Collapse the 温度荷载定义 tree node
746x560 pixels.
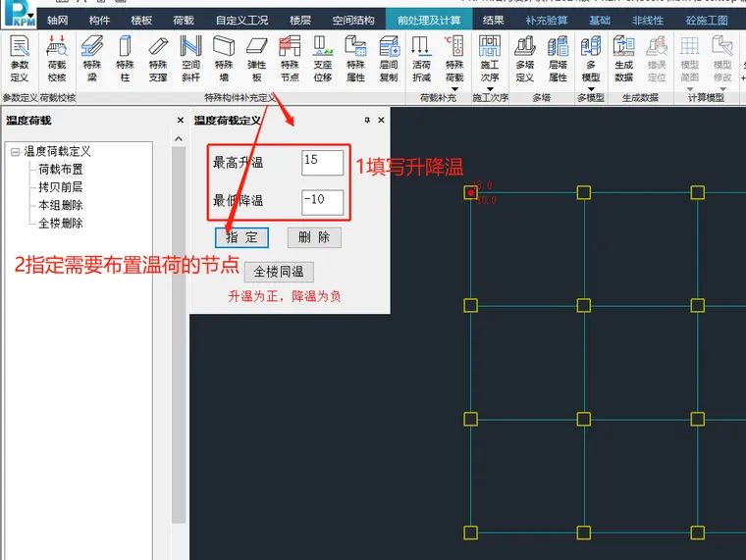click(16, 152)
